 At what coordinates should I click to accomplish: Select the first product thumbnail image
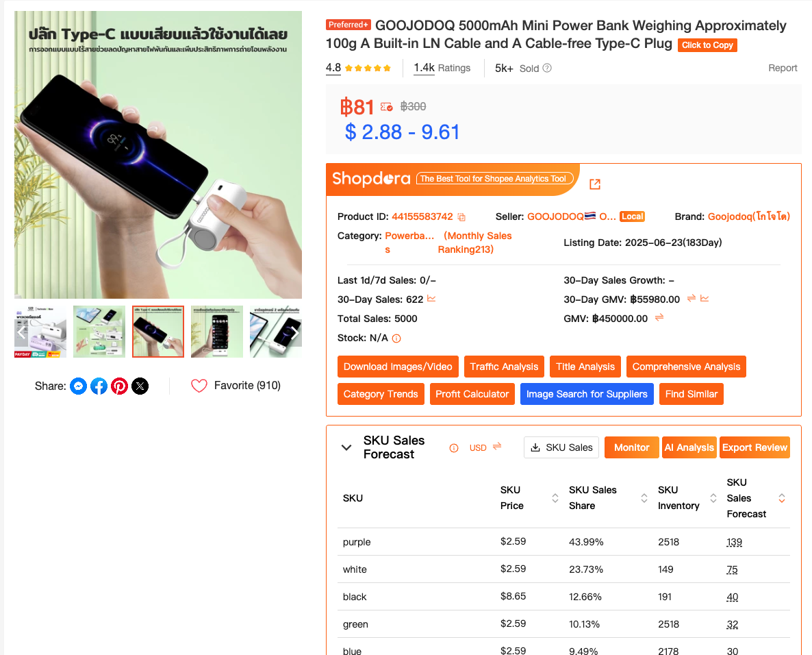(x=40, y=332)
